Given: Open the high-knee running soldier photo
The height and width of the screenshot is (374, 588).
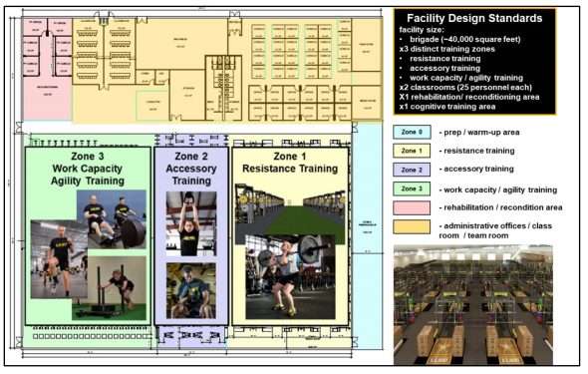Looking at the screenshot, I should pos(59,259).
